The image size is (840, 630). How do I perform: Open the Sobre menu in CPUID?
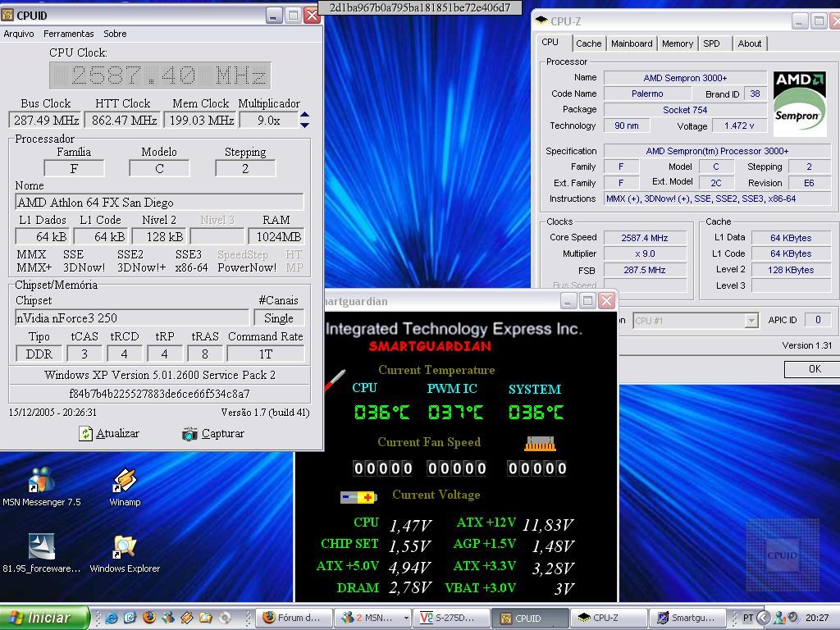pos(115,34)
